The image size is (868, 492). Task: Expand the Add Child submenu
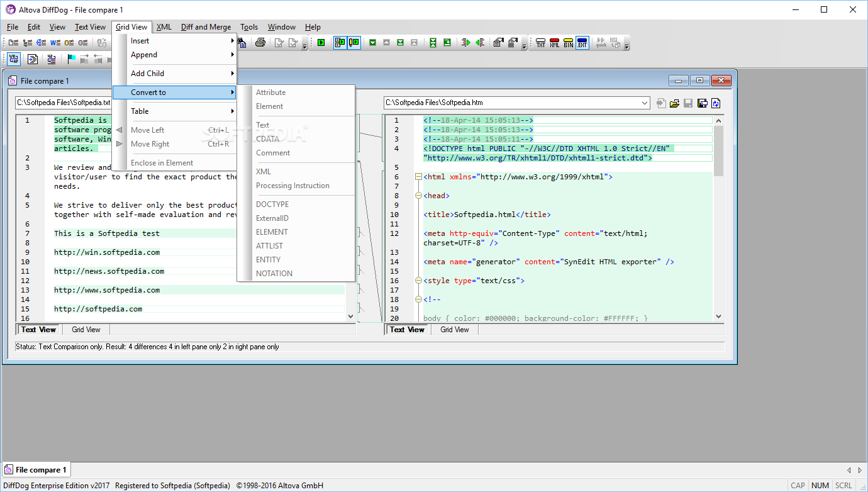point(174,74)
